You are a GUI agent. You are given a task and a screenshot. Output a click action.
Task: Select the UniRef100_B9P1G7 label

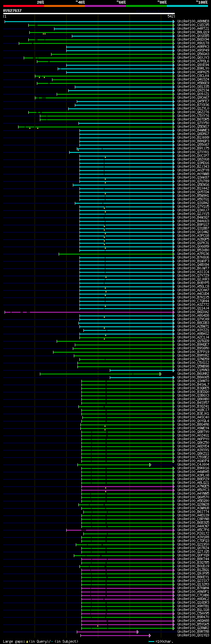click(193, 225)
